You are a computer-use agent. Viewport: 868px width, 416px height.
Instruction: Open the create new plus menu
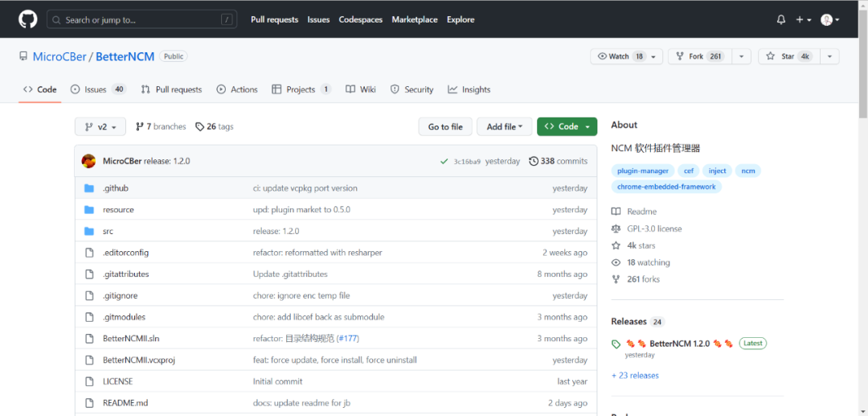pyautogui.click(x=804, y=19)
